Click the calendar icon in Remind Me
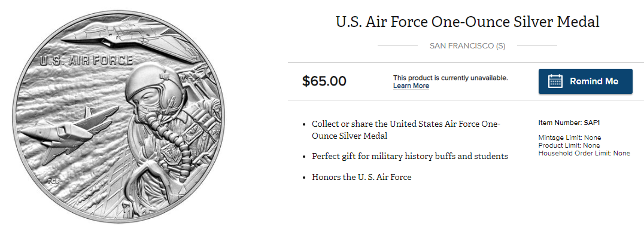The height and width of the screenshot is (226, 644). 555,81
